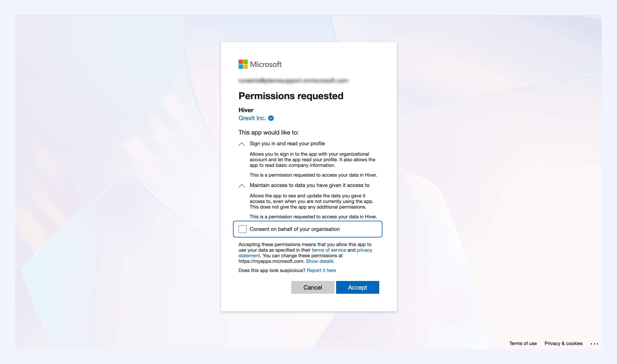Click the Hiver app name
The height and width of the screenshot is (364, 617).
pos(246,110)
